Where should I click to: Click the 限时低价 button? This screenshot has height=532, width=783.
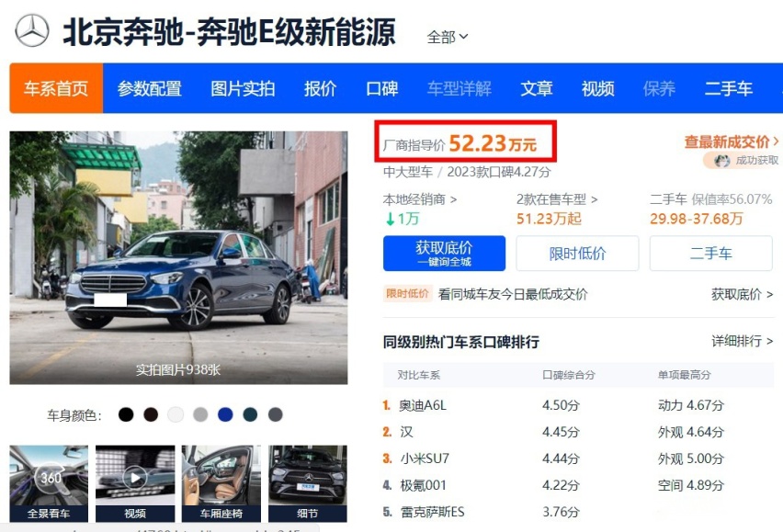click(577, 253)
